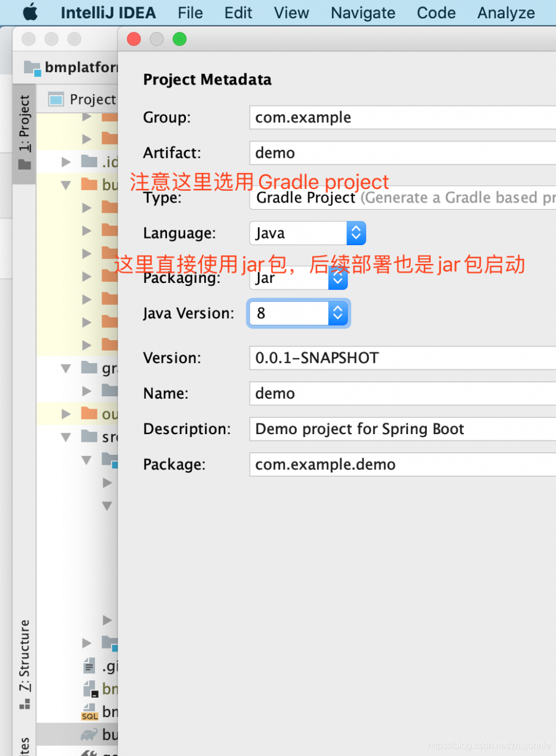Open the Code menu
556x756 pixels.
[x=436, y=12]
